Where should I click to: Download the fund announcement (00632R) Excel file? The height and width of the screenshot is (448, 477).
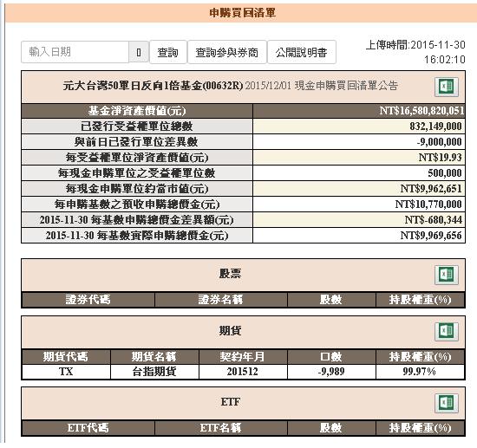pos(447,87)
